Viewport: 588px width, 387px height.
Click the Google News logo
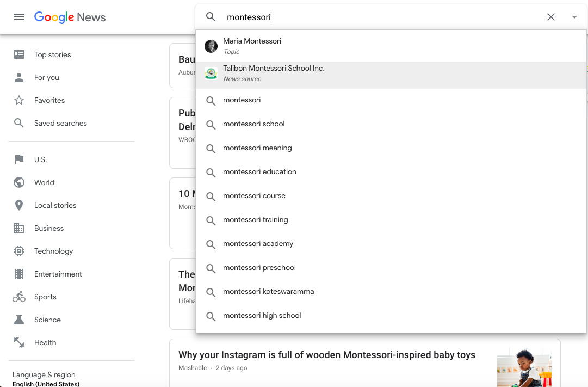[70, 17]
